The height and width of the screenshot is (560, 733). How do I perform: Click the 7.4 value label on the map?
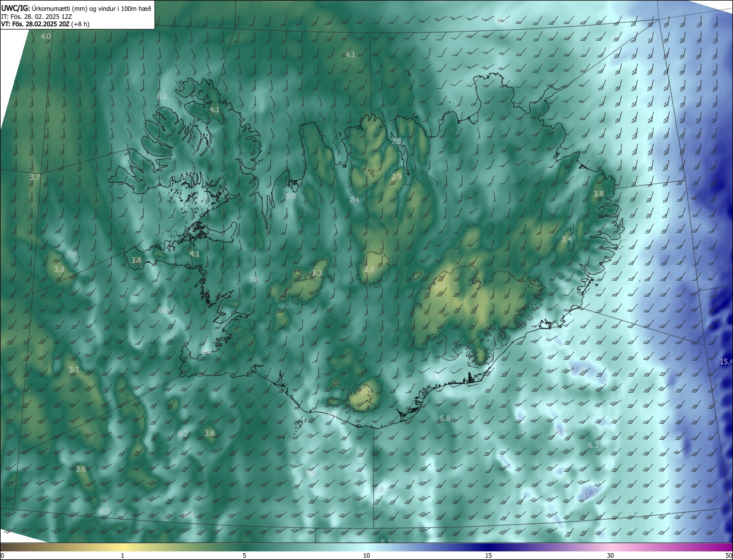pyautogui.click(x=354, y=200)
